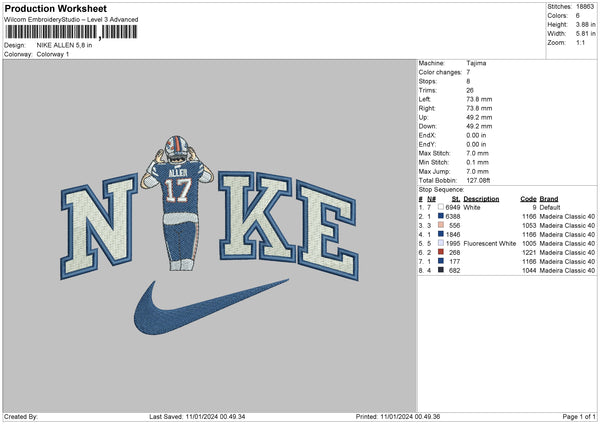Click Madeira Classic 40 in the 6388 row

click(x=567, y=217)
